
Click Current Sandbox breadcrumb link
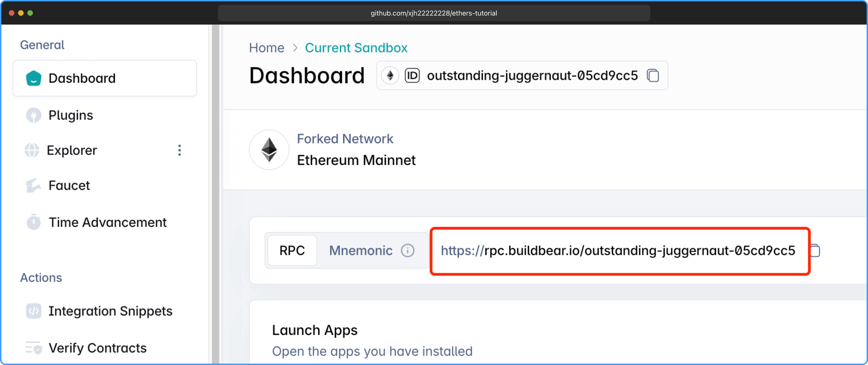tap(356, 48)
